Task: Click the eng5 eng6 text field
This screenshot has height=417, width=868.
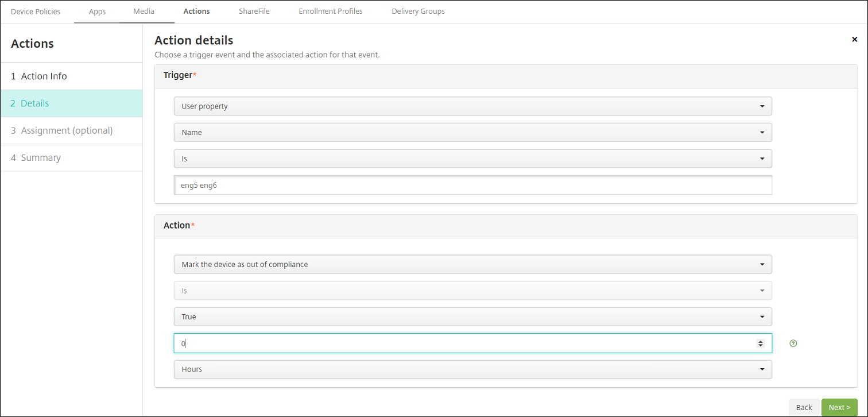Action: [x=472, y=186]
